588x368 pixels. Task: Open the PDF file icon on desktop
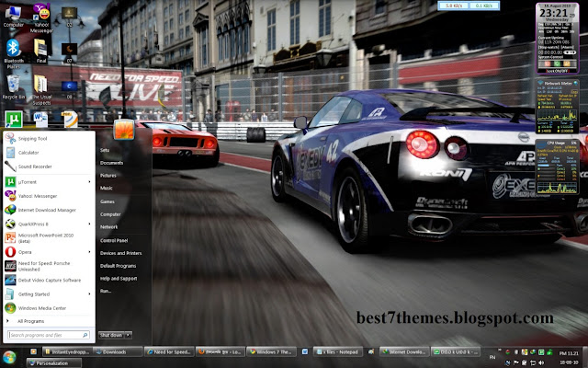pyautogui.click(x=70, y=119)
